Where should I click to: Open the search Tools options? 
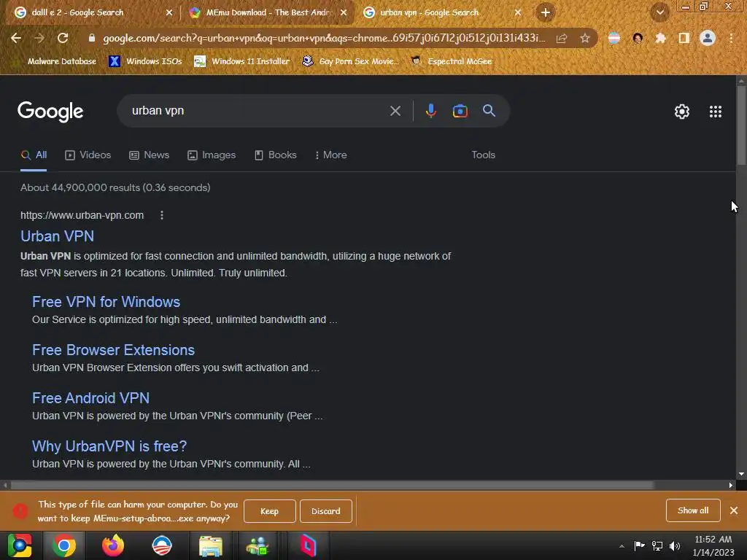coord(483,155)
